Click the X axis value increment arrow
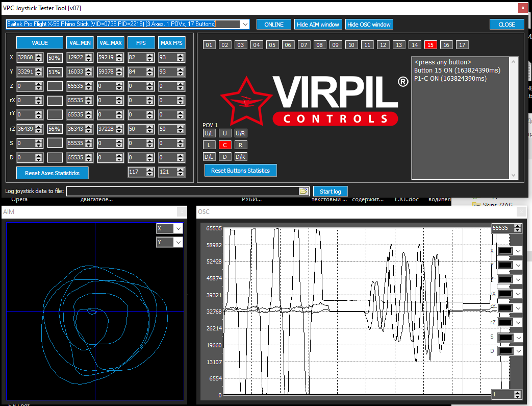 [x=39, y=56]
